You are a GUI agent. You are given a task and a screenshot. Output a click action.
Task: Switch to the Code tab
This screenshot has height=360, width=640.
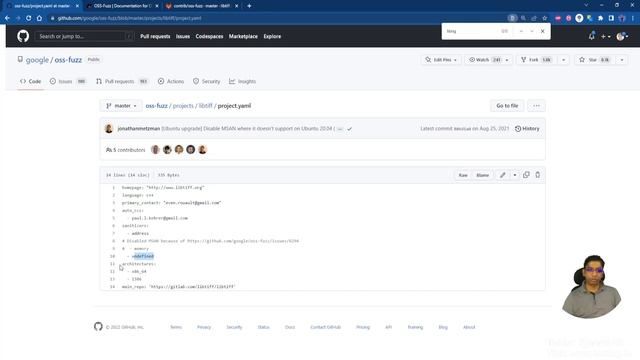(31, 81)
